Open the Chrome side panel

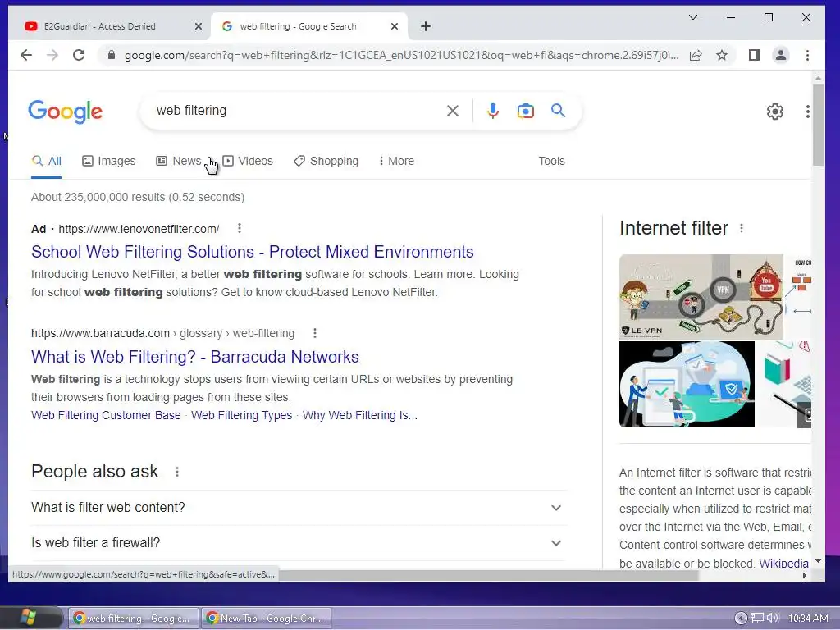click(755, 55)
